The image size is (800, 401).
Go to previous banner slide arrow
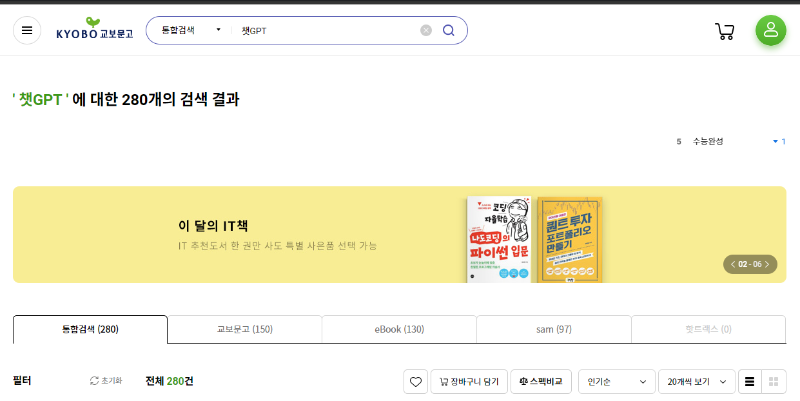pos(733,264)
